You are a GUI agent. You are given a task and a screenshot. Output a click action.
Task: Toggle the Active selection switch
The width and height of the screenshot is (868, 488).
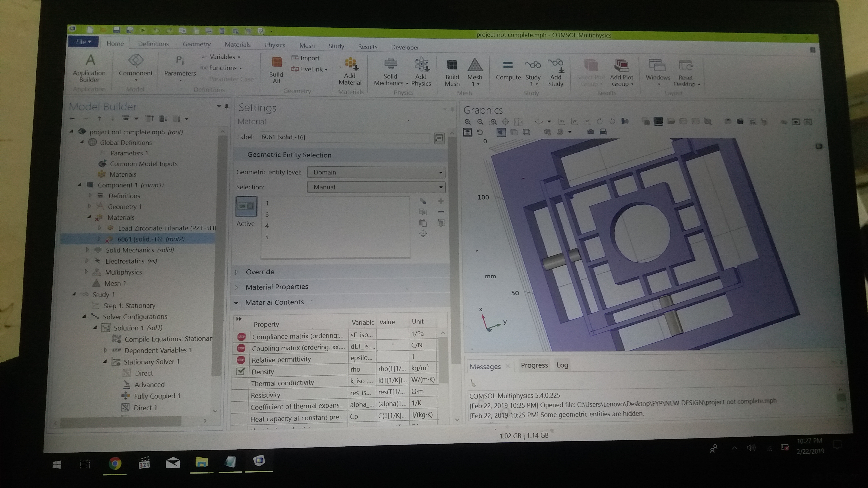pos(246,206)
